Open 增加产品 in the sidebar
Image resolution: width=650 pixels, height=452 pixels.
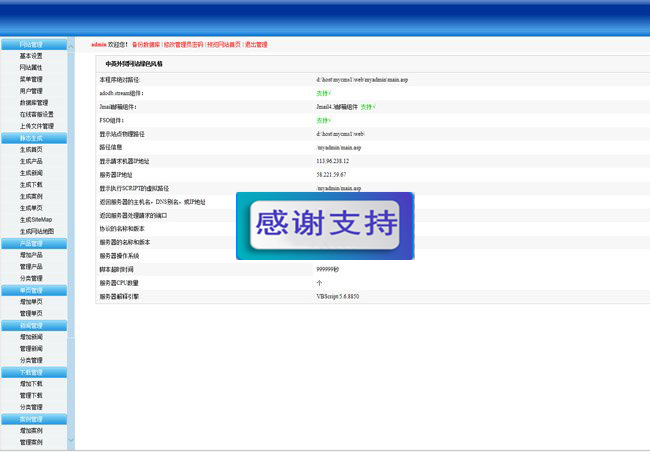tap(31, 255)
